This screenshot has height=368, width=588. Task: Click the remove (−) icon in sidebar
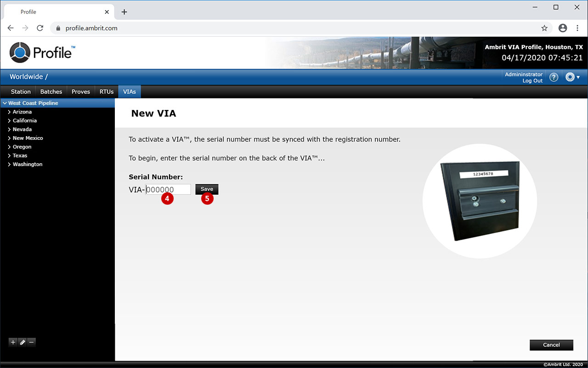pos(31,342)
